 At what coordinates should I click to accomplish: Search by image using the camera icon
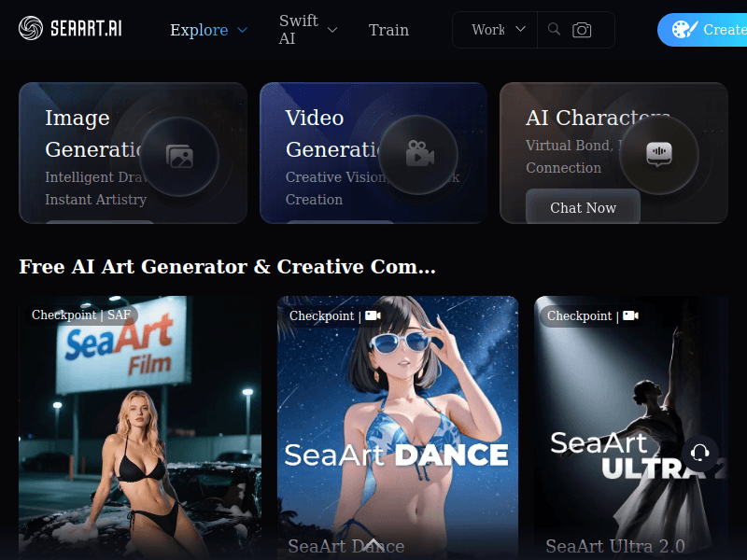click(x=582, y=30)
